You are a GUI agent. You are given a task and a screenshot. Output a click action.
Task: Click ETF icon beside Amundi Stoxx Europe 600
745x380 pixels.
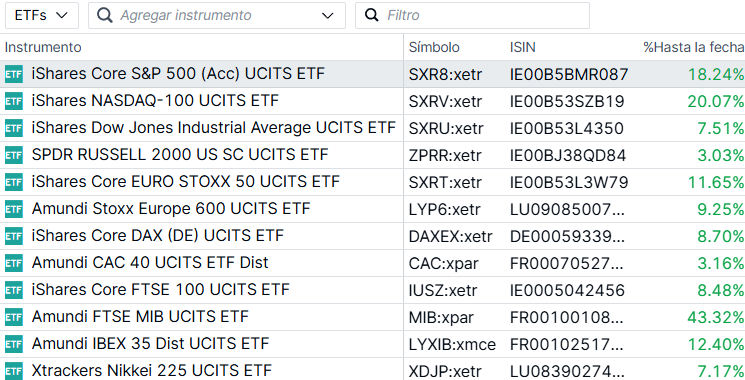click(14, 209)
